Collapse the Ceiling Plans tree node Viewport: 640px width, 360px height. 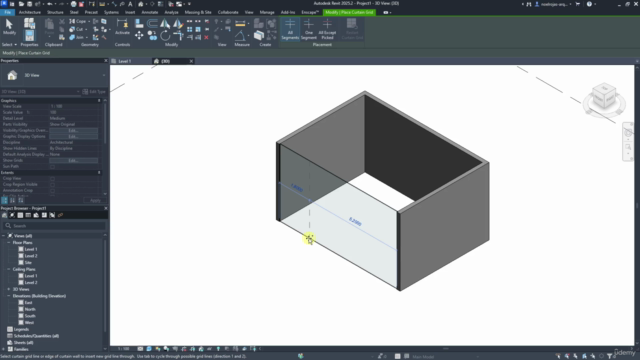point(9,269)
